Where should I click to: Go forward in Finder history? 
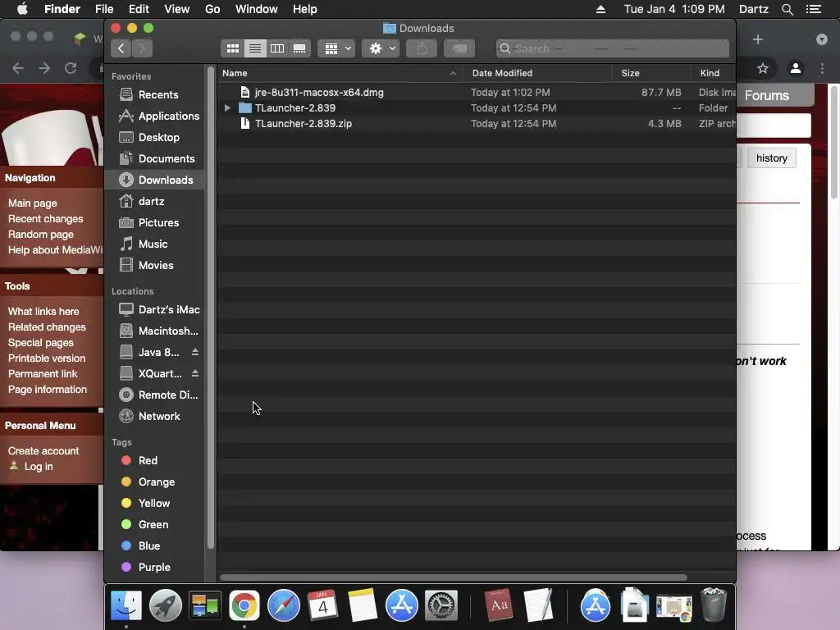click(142, 48)
